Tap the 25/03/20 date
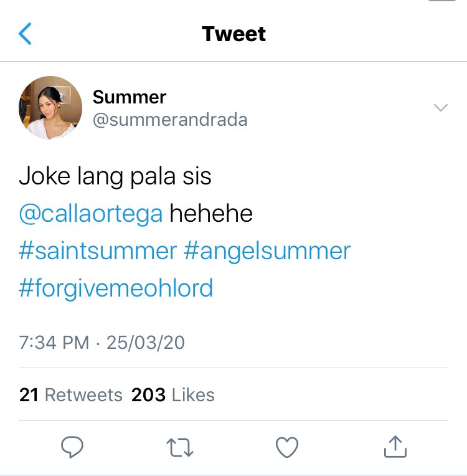The image size is (467, 476). click(x=145, y=343)
